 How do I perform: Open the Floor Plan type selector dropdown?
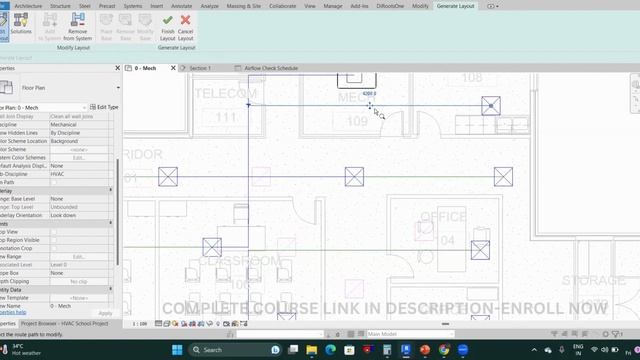(x=118, y=88)
